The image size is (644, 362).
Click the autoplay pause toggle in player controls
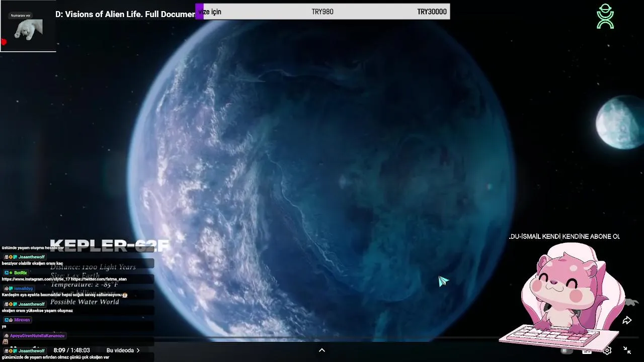coord(566,350)
